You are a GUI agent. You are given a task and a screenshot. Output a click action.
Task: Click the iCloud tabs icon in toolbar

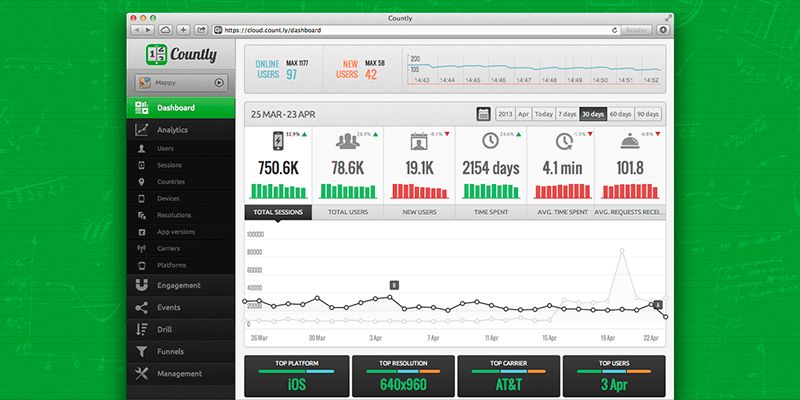[166, 30]
